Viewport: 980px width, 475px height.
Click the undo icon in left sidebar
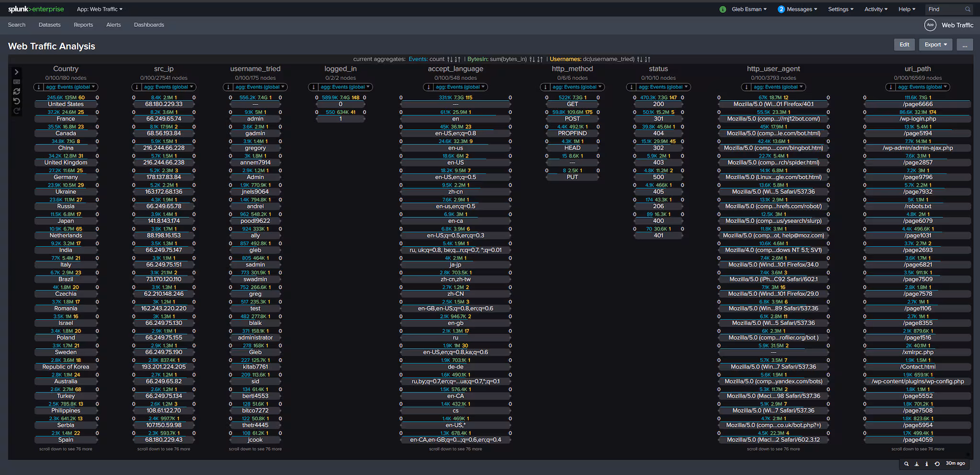click(x=16, y=101)
